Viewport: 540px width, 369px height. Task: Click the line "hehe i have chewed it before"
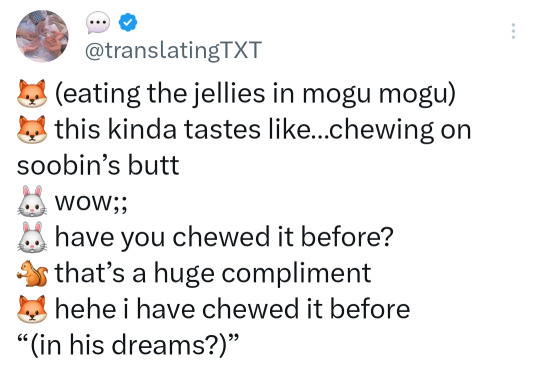pos(232,309)
